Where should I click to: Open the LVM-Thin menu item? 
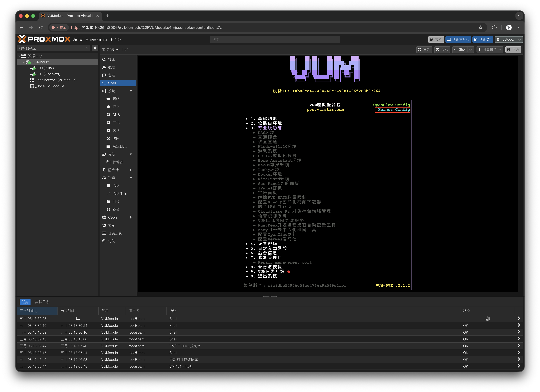(118, 194)
